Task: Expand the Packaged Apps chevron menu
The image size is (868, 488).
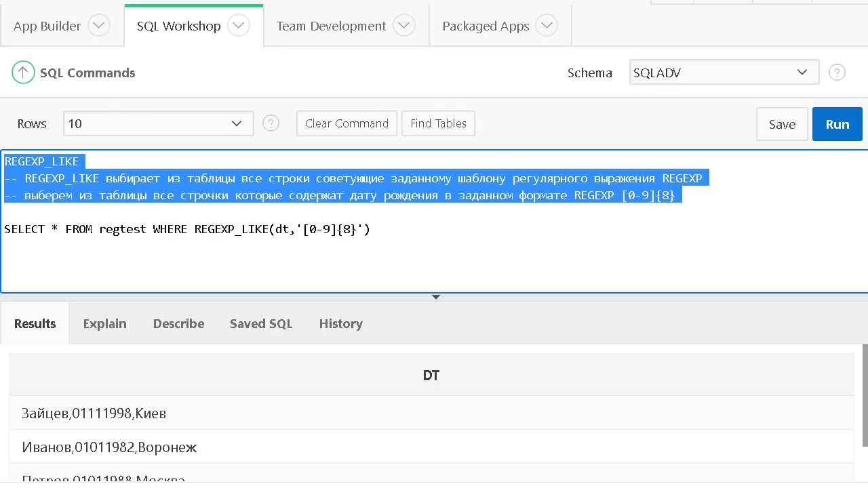Action: coord(547,26)
